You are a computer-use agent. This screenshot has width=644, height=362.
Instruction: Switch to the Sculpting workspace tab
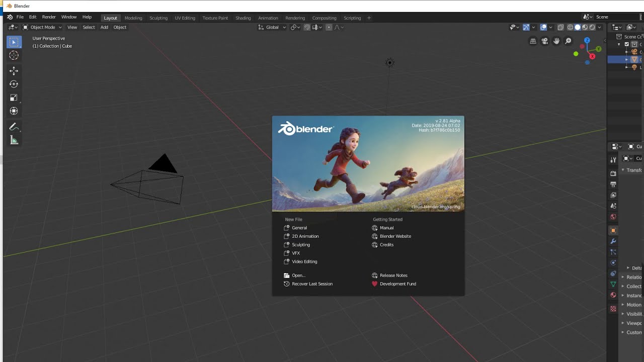tap(158, 18)
